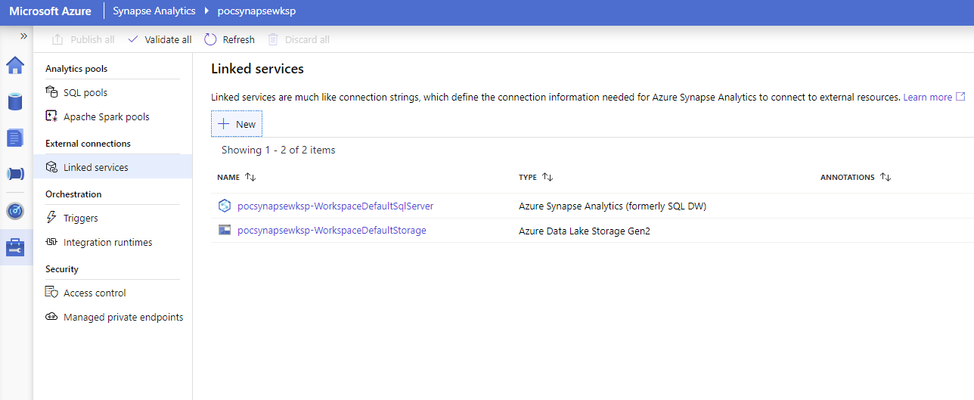
Task: Click the SQL pools icon
Action: [52, 93]
